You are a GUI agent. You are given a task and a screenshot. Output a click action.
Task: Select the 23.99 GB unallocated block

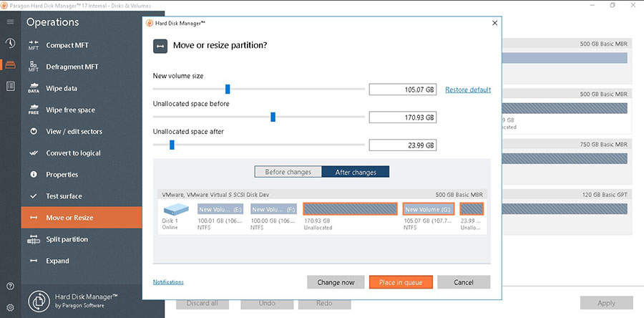472,208
